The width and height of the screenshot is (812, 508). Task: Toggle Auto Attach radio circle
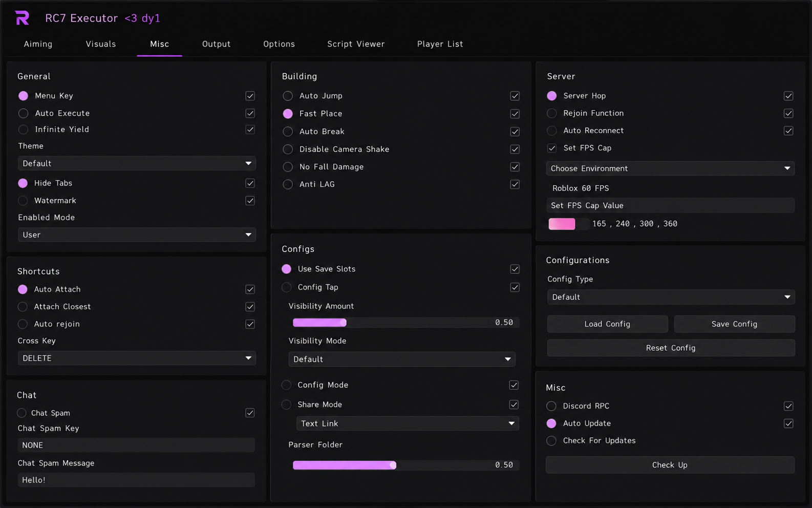coord(23,289)
